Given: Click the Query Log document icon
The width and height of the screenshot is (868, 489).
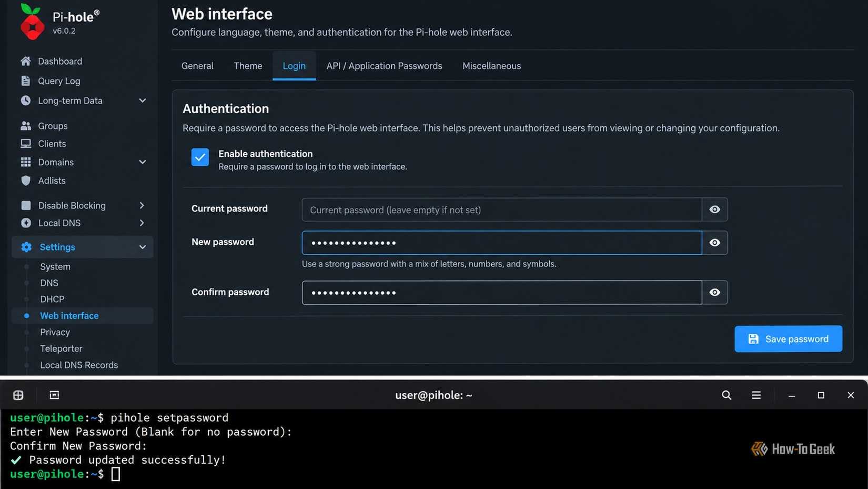Looking at the screenshot, I should pyautogui.click(x=25, y=81).
